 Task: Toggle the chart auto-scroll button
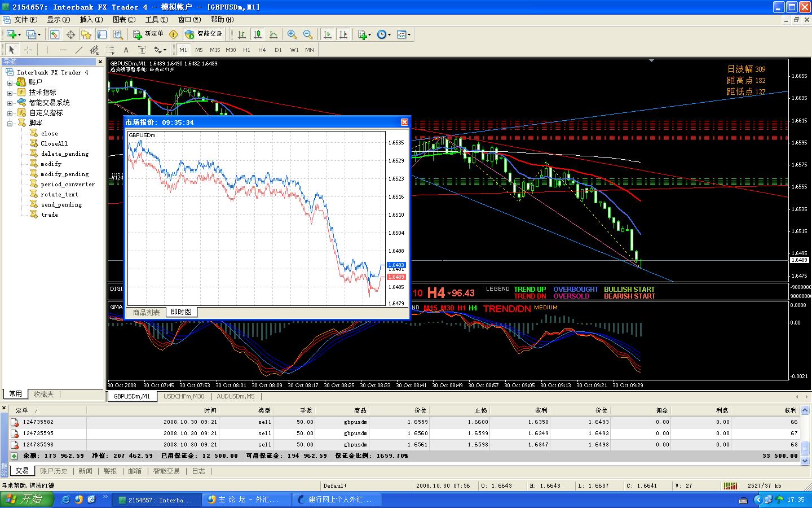327,34
